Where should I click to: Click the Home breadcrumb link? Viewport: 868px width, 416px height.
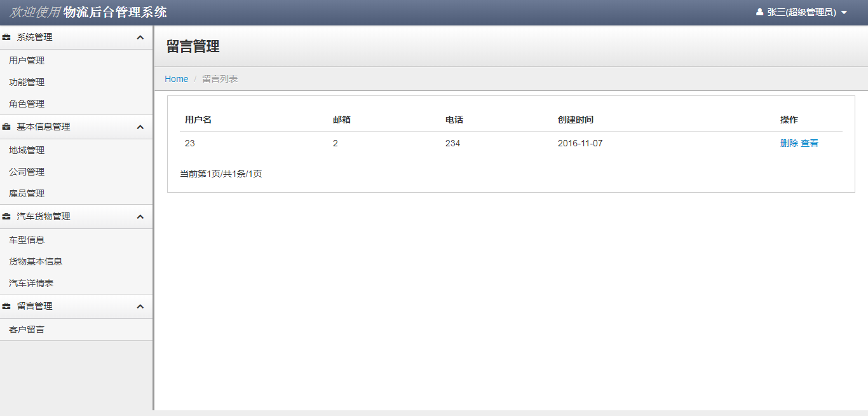[x=177, y=79]
